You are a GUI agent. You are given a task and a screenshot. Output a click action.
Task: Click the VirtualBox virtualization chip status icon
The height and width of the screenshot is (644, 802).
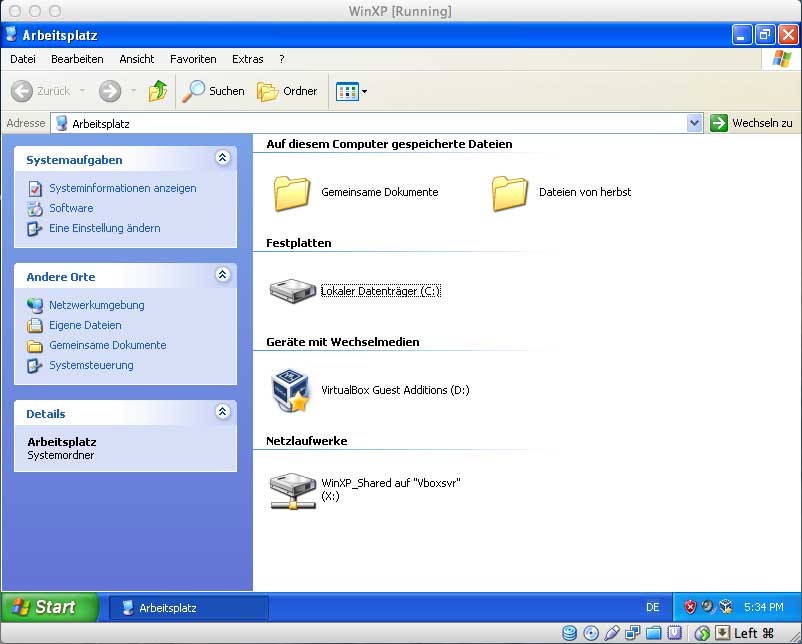675,633
